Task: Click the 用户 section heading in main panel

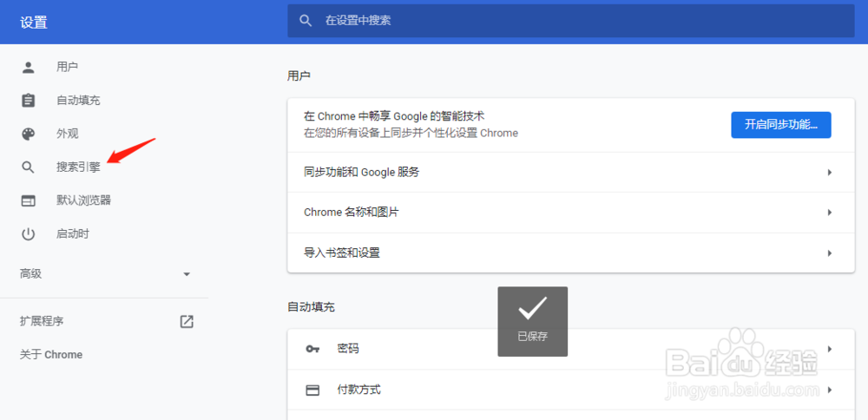Action: (x=299, y=75)
